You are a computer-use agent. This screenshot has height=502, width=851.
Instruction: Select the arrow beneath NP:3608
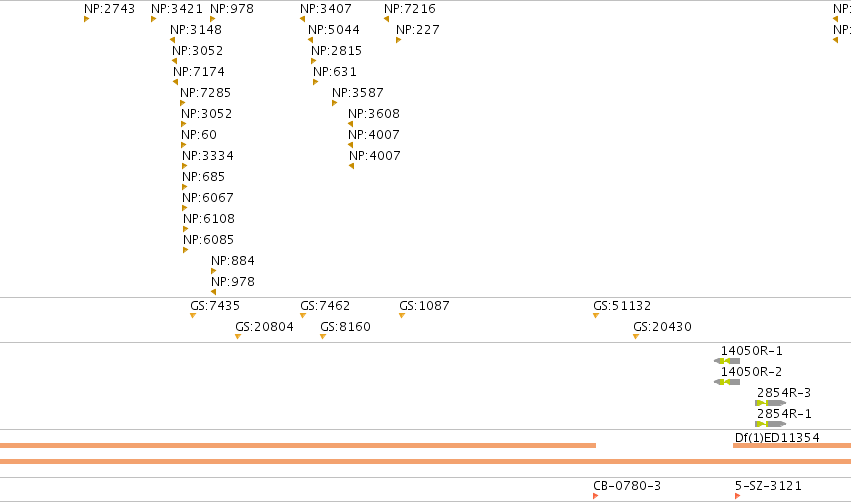(x=351, y=124)
